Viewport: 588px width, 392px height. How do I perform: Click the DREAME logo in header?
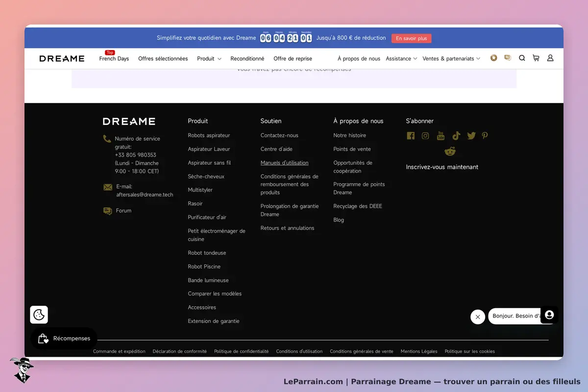click(62, 58)
